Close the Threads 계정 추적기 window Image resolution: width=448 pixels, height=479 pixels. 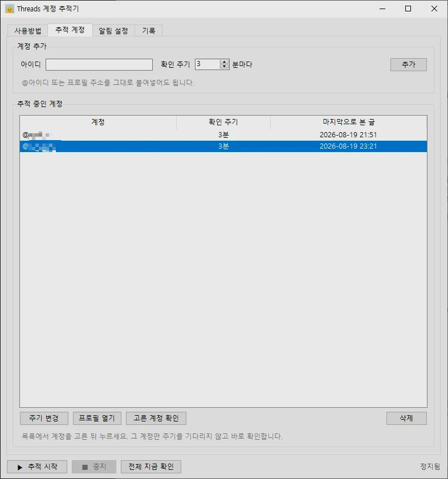tap(434, 9)
